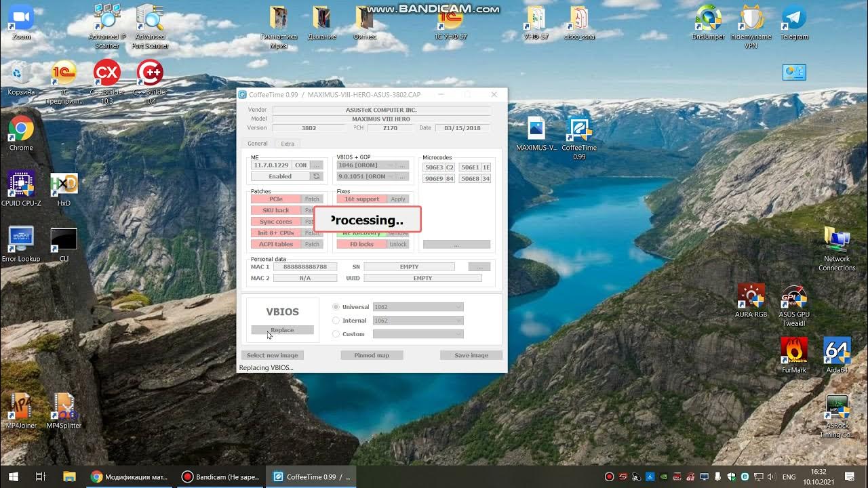This screenshot has height=488, width=868.
Task: Open the Windows Start menu
Action: coord(13,476)
